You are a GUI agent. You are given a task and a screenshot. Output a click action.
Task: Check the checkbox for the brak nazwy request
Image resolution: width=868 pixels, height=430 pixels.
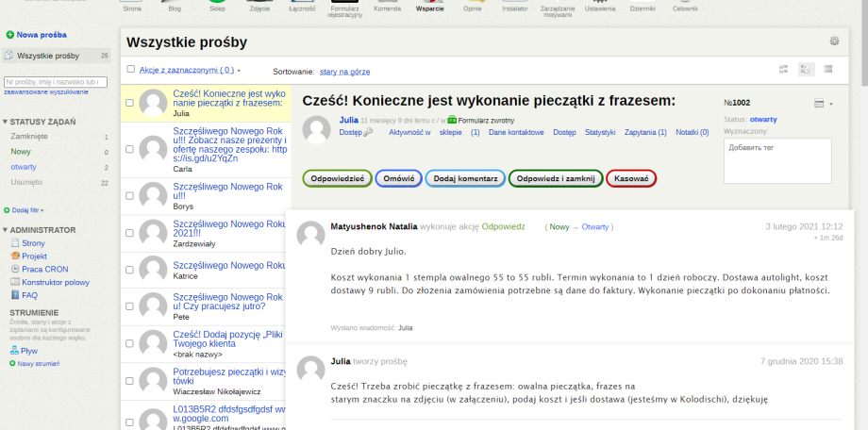click(129, 343)
